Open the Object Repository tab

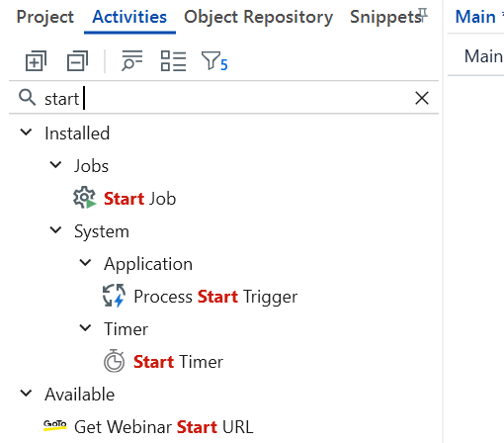(259, 17)
